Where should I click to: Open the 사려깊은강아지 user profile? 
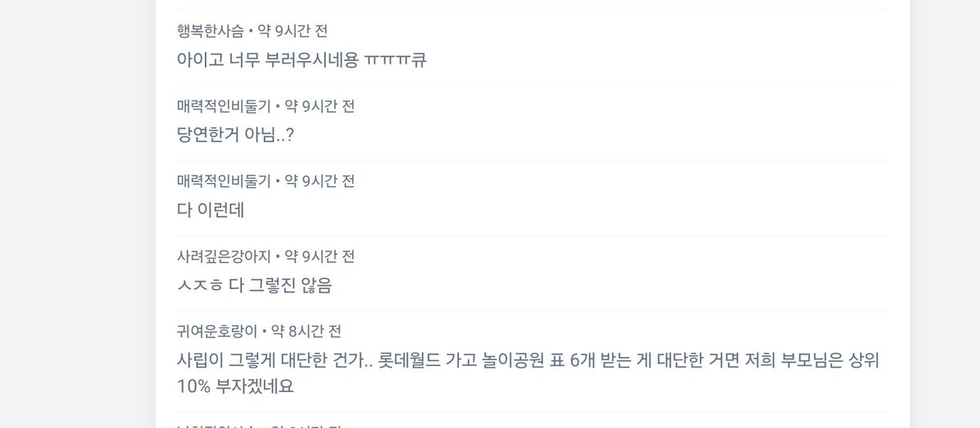point(223,256)
